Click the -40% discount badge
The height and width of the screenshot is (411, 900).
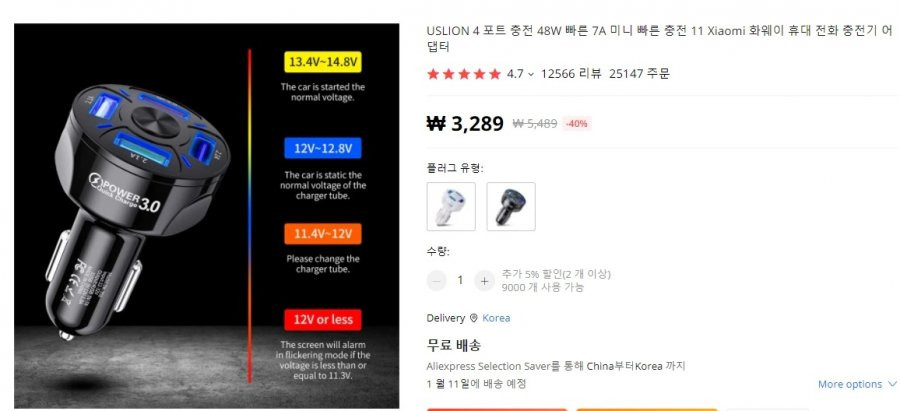[576, 123]
